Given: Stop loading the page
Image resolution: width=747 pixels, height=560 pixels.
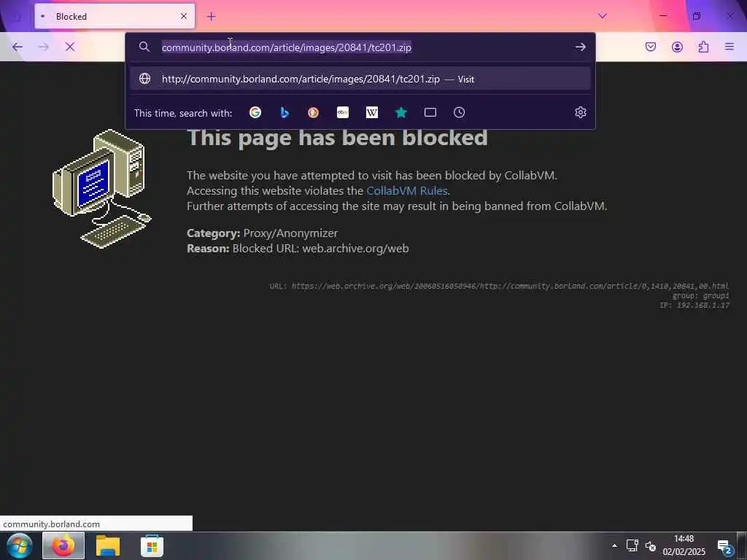Looking at the screenshot, I should click(69, 47).
